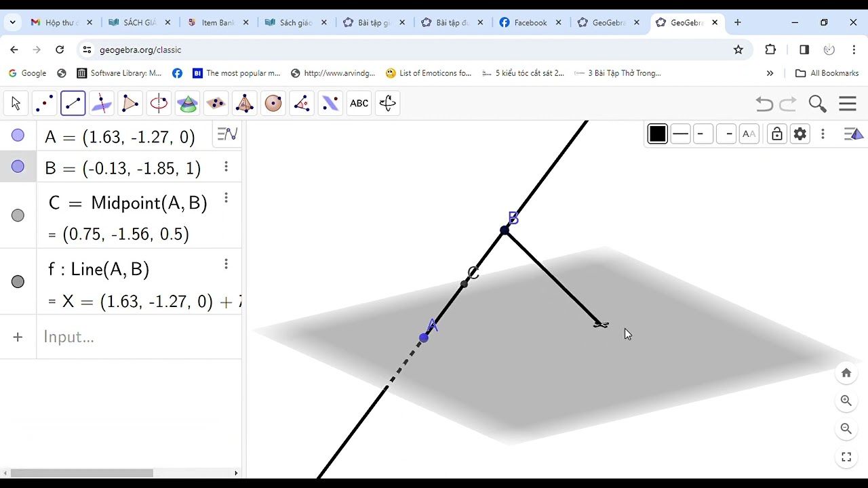868x488 pixels.
Task: Open the All Bookmarks folder
Action: pos(827,73)
